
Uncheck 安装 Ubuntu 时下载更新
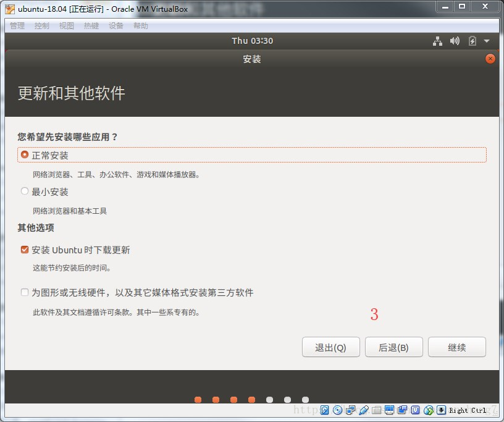point(23,250)
